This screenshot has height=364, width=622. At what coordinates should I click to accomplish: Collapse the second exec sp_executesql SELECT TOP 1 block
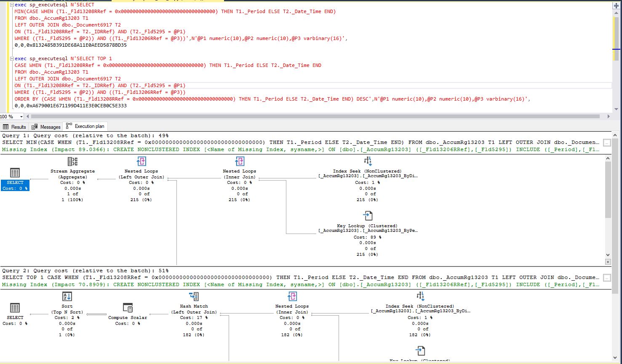(12, 59)
